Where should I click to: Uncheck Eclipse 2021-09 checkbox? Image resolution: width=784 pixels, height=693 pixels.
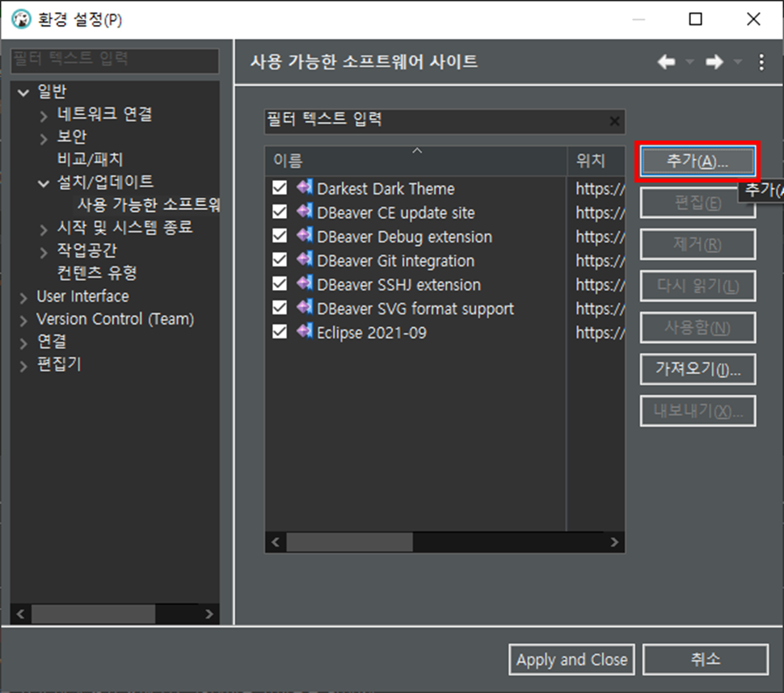[x=280, y=332]
